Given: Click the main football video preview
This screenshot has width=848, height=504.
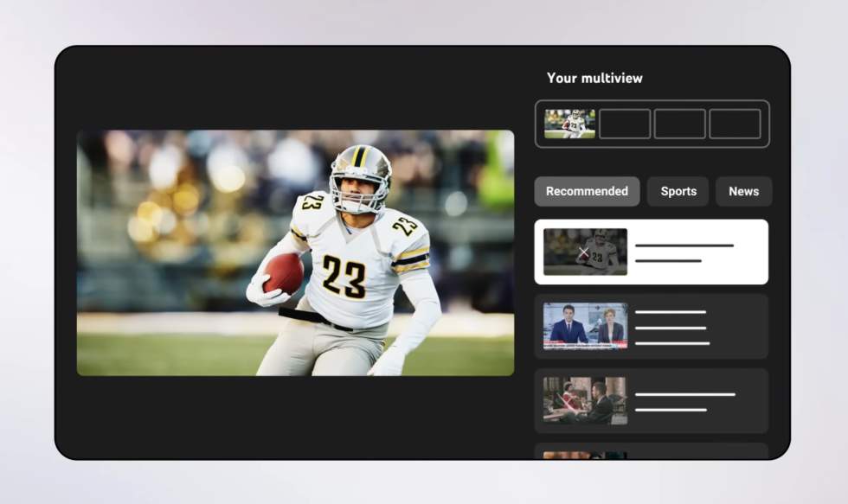Looking at the screenshot, I should coord(295,252).
